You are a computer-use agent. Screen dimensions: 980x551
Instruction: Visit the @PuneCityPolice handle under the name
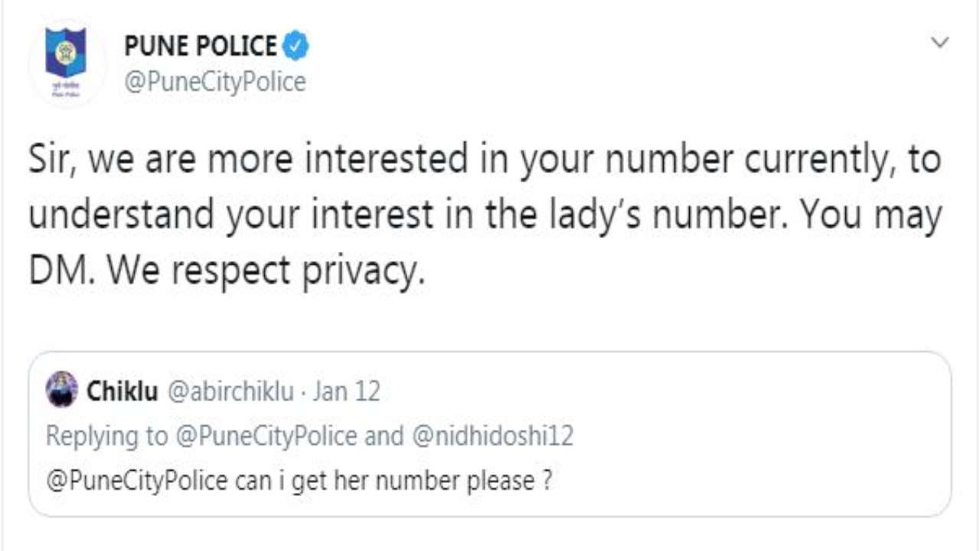[214, 82]
